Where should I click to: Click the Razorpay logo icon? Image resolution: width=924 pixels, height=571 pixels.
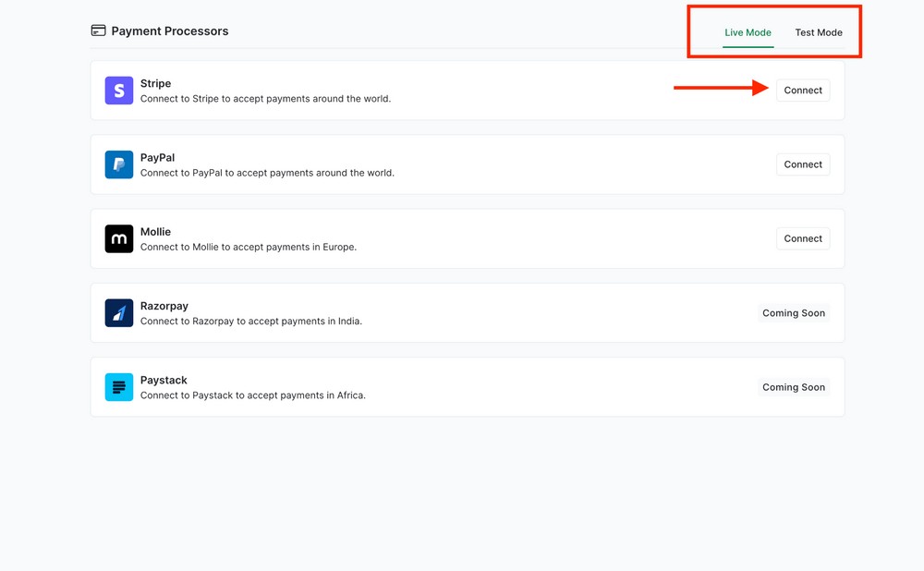[118, 312]
